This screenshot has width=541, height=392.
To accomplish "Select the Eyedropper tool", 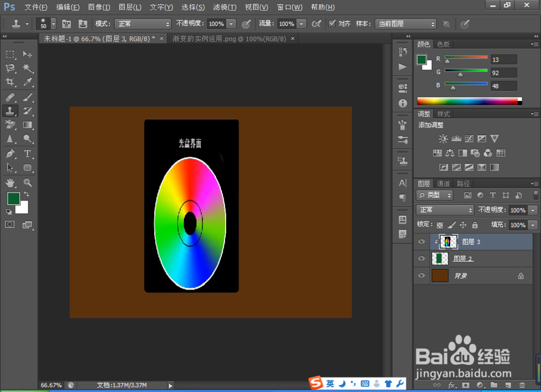I will point(27,82).
